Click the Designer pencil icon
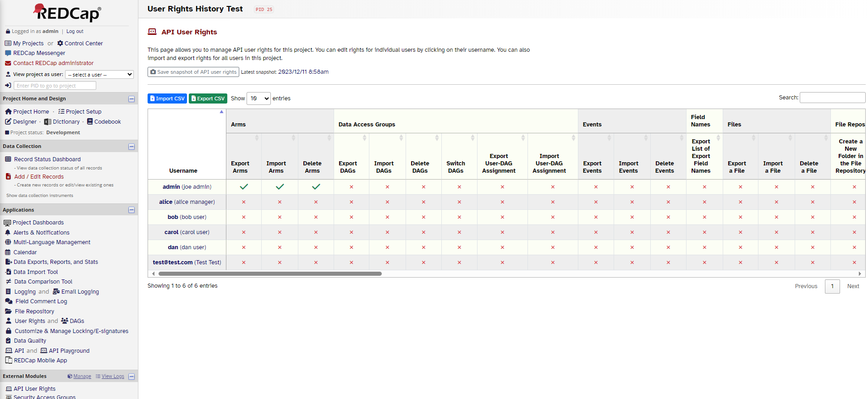 point(8,122)
